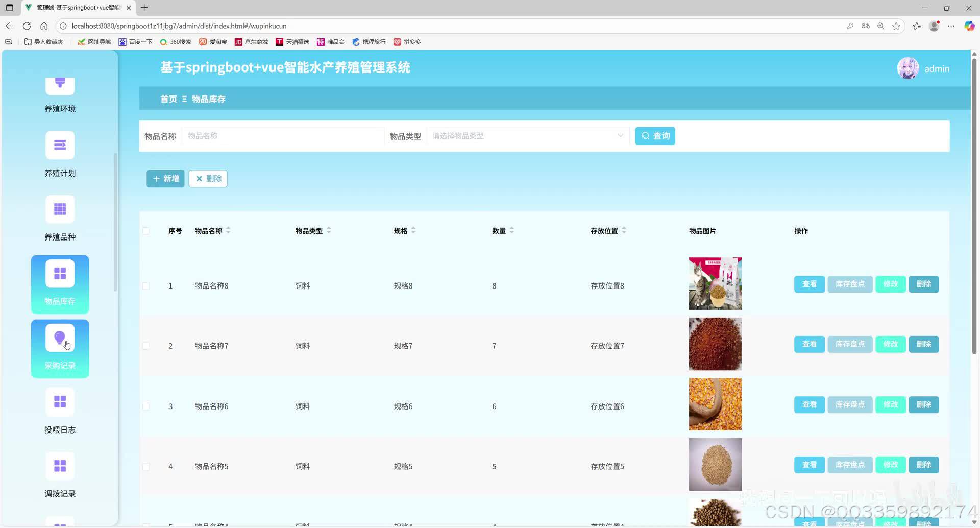Screen dimensions: 980x528
Task: Open the 爱淘宝 bookmark
Action: click(x=213, y=42)
